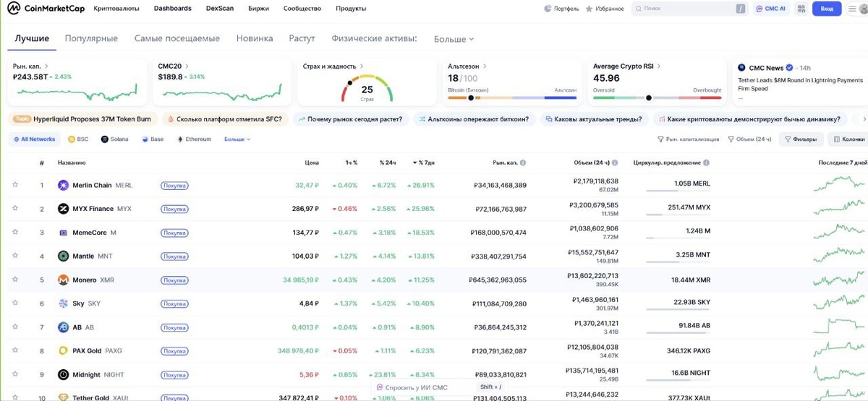Click AB coin icon
The width and height of the screenshot is (868, 401).
point(63,327)
